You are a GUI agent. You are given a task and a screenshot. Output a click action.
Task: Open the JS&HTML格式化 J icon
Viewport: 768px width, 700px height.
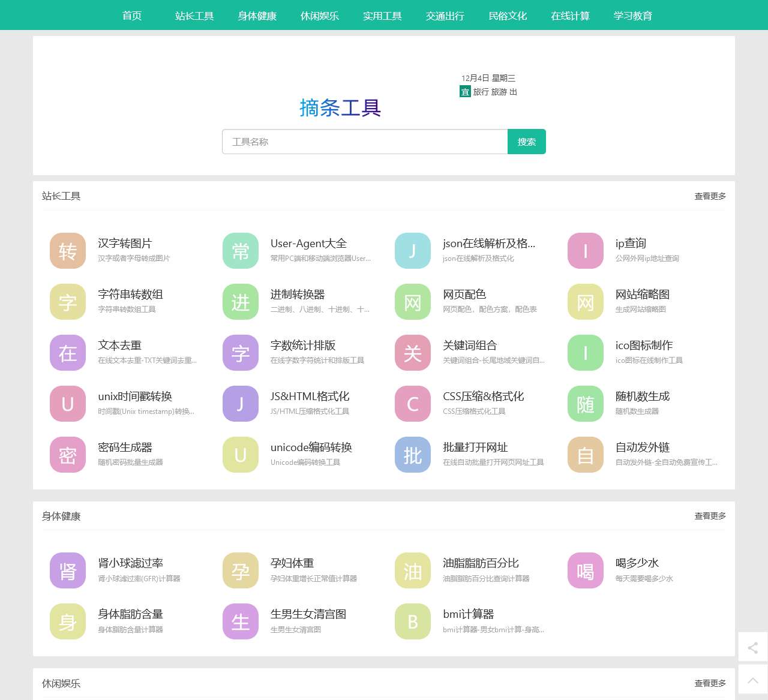pyautogui.click(x=241, y=404)
